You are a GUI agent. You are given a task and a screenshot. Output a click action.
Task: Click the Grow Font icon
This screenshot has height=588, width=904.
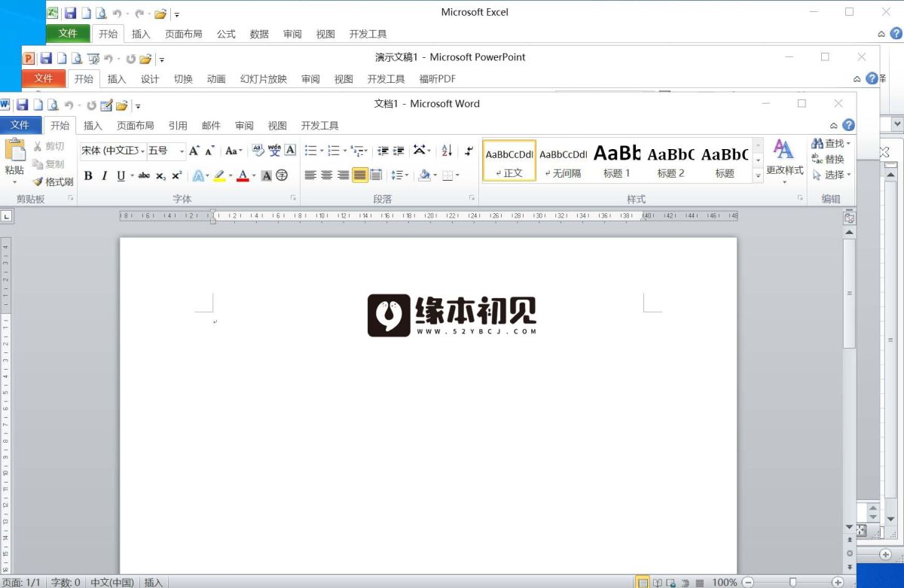tap(194, 151)
